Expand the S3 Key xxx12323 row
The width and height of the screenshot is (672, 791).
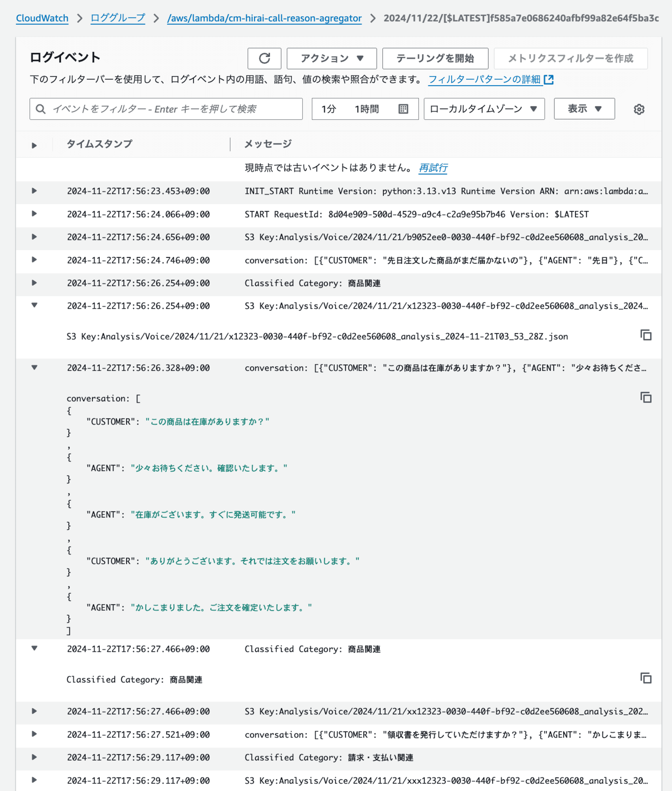click(x=34, y=780)
